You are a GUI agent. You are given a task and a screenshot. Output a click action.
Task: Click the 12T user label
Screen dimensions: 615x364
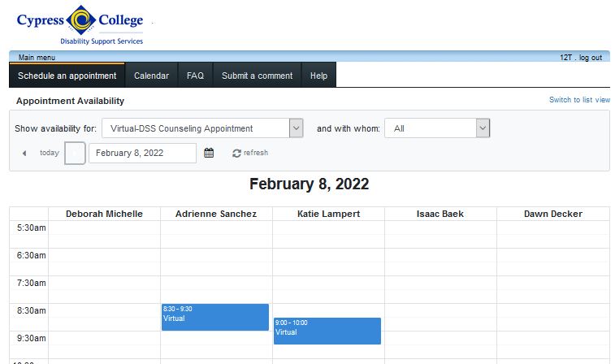(x=566, y=57)
